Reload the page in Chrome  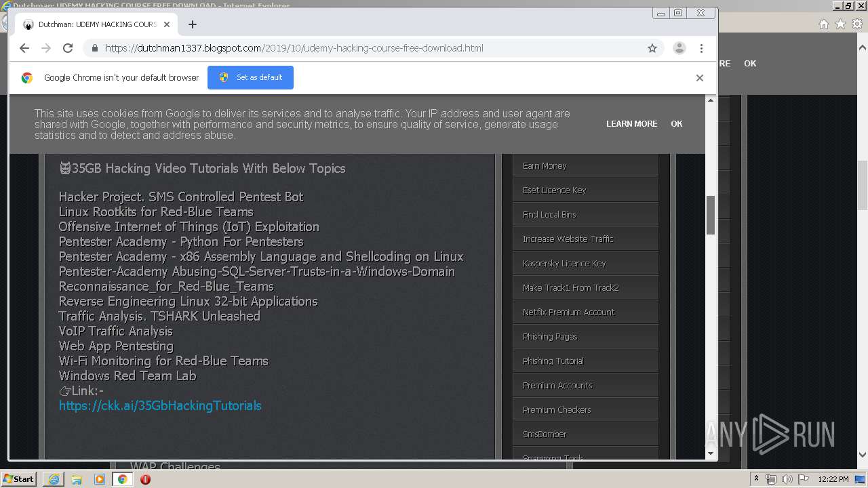pos(68,48)
